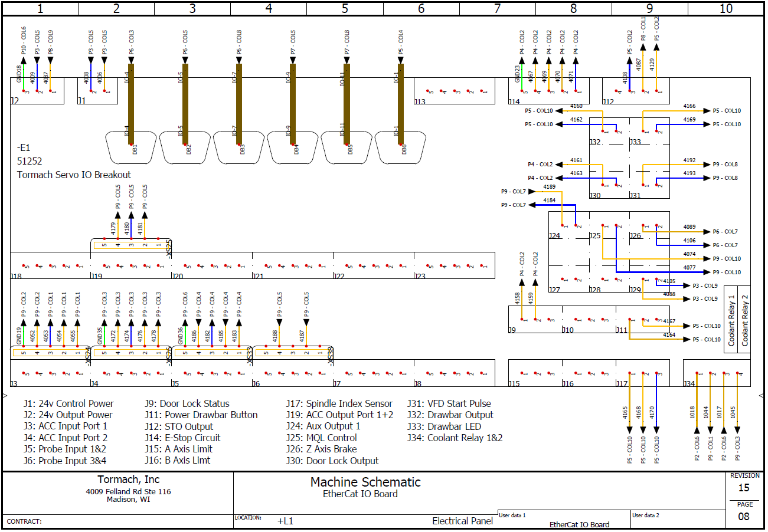768x532 pixels.
Task: Select the revision number 15 field
Action: point(744,488)
